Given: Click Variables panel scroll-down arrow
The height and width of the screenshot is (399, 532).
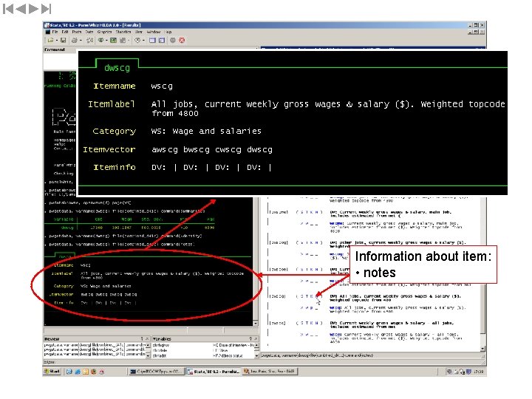Looking at the screenshot, I should point(256,355).
